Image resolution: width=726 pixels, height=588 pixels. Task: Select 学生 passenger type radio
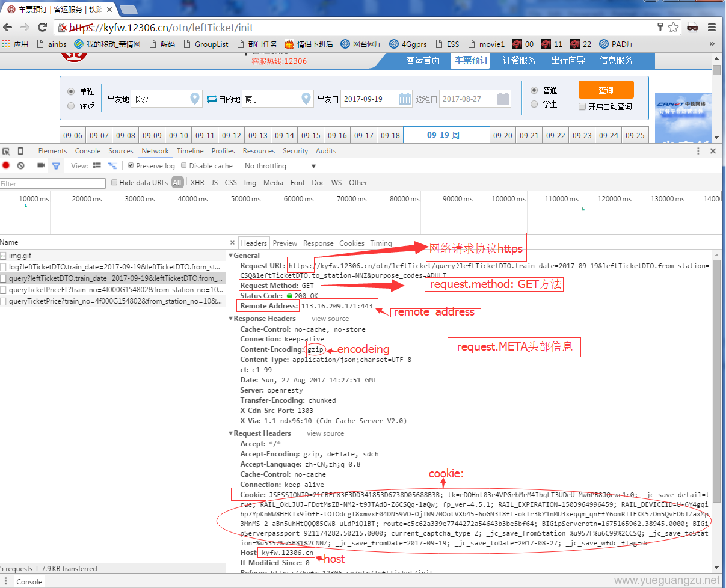pyautogui.click(x=534, y=104)
